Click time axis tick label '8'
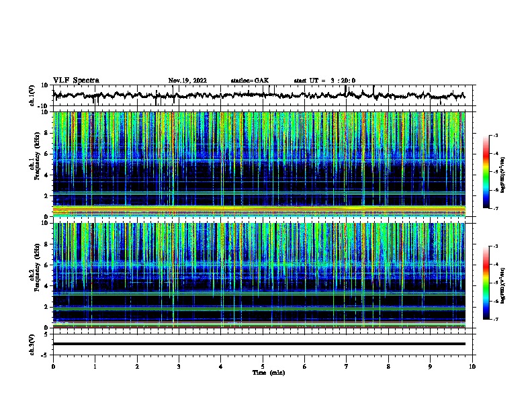This screenshot has height=411, width=532. click(388, 367)
